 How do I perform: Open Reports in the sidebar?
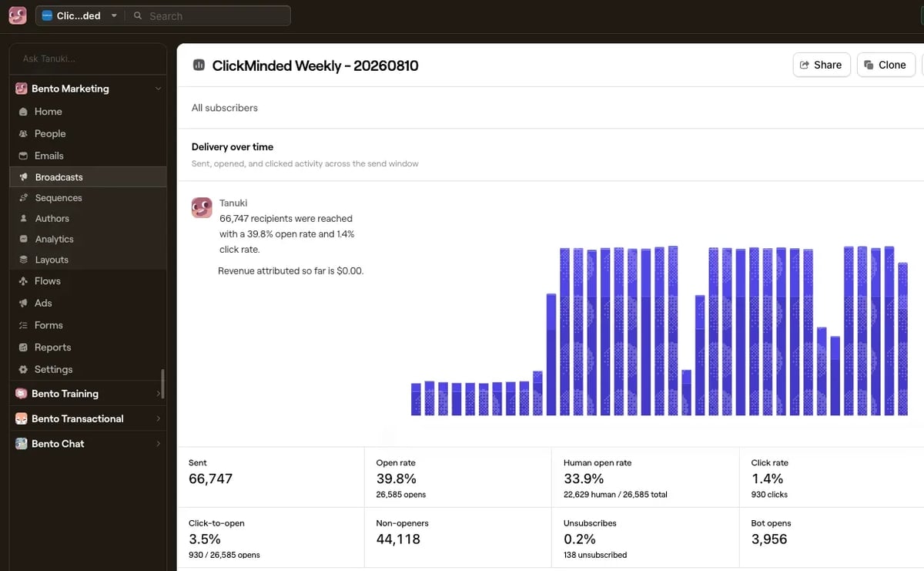tap(88, 348)
